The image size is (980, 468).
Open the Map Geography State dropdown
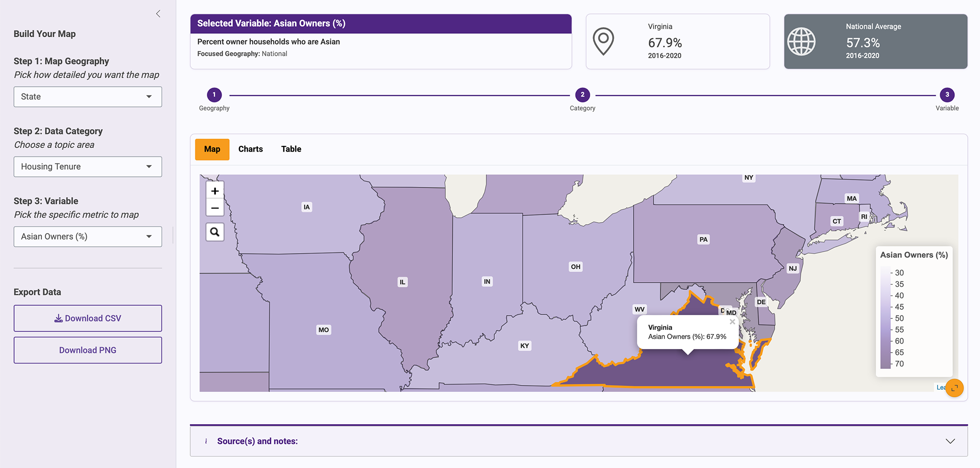(x=88, y=97)
